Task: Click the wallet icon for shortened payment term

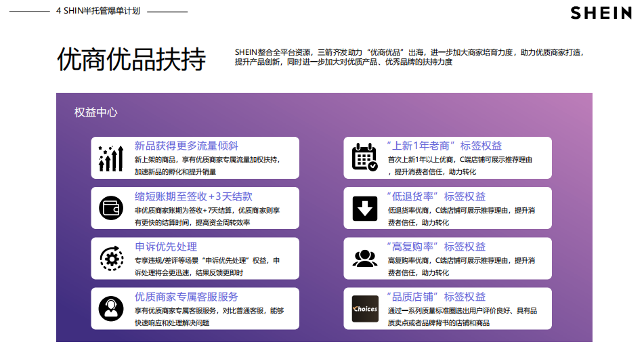Action: 111,208
